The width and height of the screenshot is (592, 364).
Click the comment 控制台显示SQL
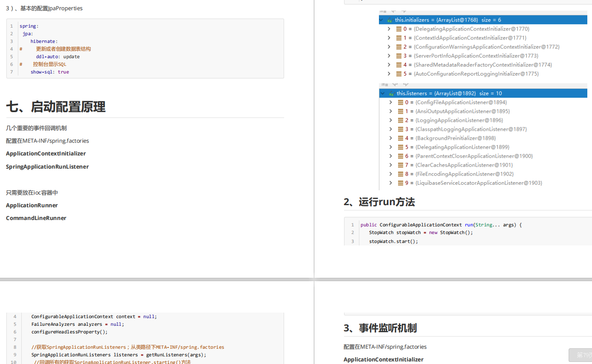(x=50, y=64)
